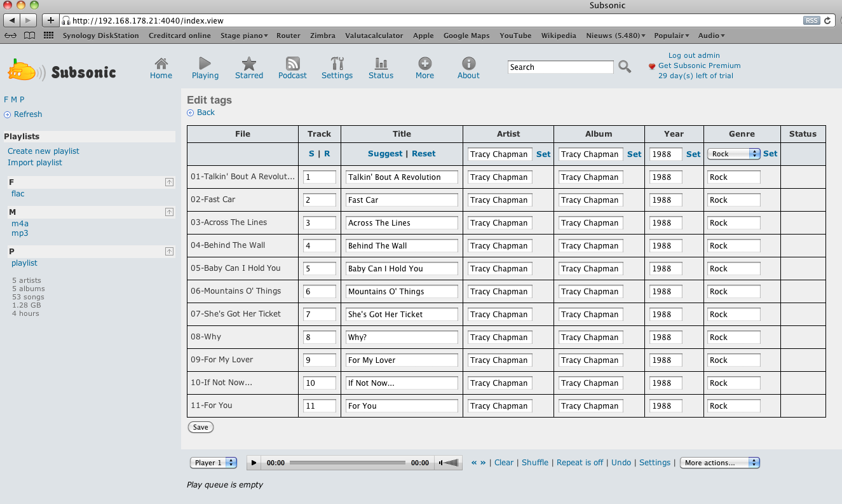Click the Save button
Image resolution: width=842 pixels, height=504 pixels.
point(201,427)
